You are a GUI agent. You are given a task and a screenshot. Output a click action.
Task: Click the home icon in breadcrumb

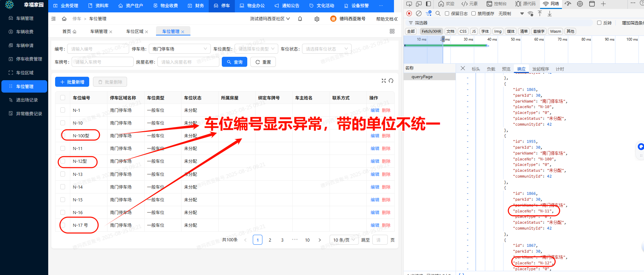pyautogui.click(x=64, y=19)
